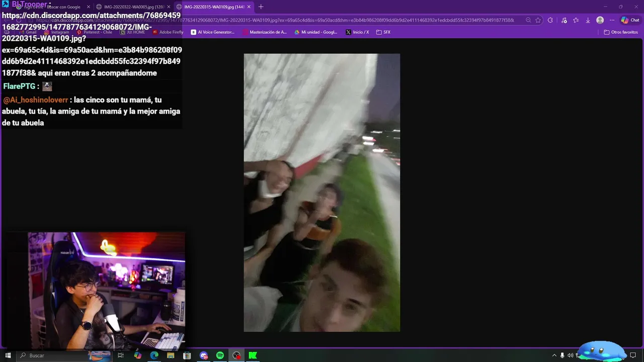Image resolution: width=644 pixels, height=362 pixels.
Task: Open the zoom magnifier in address bar
Action: (x=528, y=20)
